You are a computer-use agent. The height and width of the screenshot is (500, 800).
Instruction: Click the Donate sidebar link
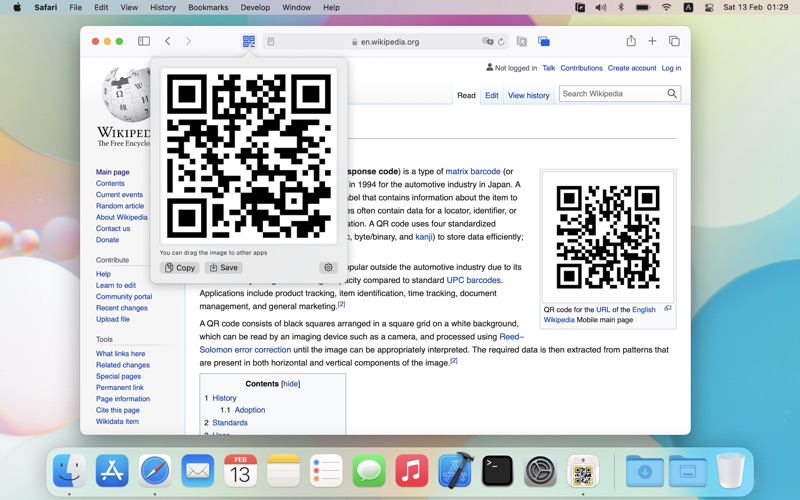(107, 239)
